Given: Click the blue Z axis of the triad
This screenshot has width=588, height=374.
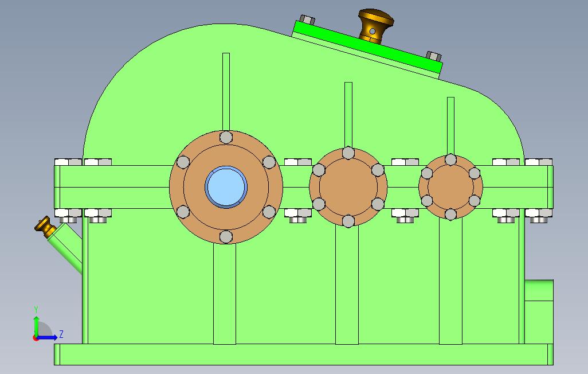Looking at the screenshot, I should click(x=48, y=337).
